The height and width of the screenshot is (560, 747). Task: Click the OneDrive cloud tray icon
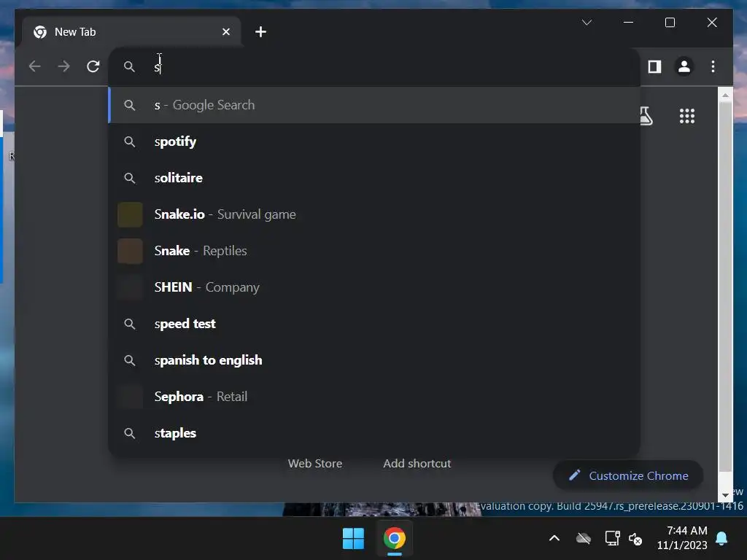point(583,539)
